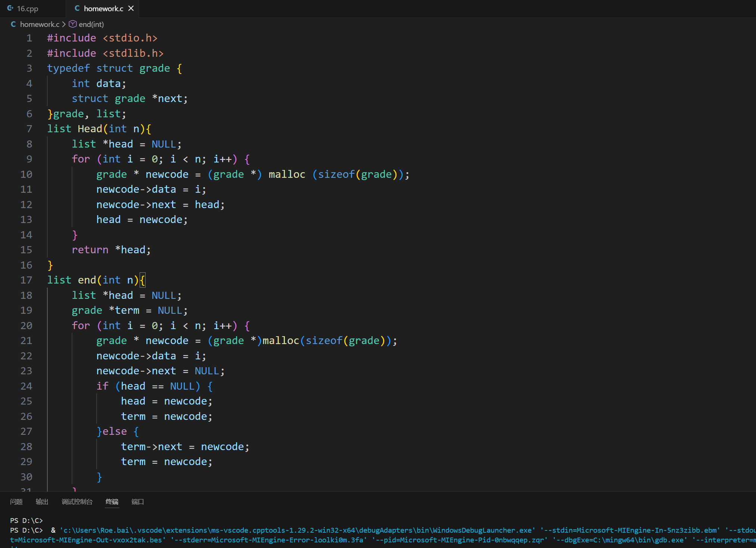
Task: Open homework.c breadcrumb dropdown
Action: pos(40,24)
